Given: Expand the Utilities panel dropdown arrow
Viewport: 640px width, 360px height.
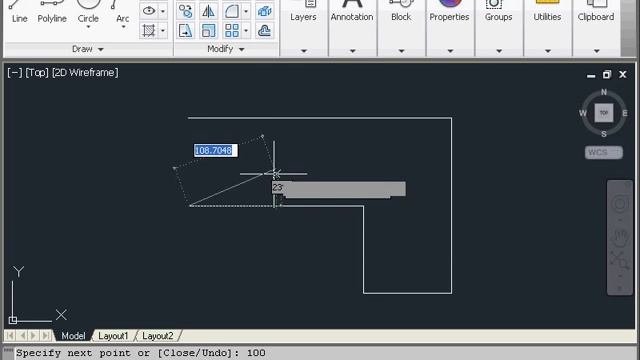Looking at the screenshot, I should coord(548,51).
